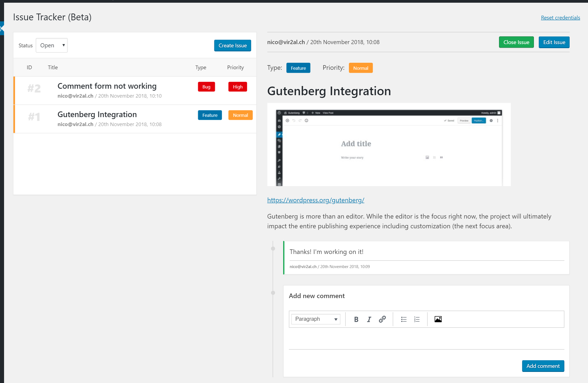Image resolution: width=588 pixels, height=383 pixels.
Task: Insert a numbered list in the comment
Action: tap(417, 319)
